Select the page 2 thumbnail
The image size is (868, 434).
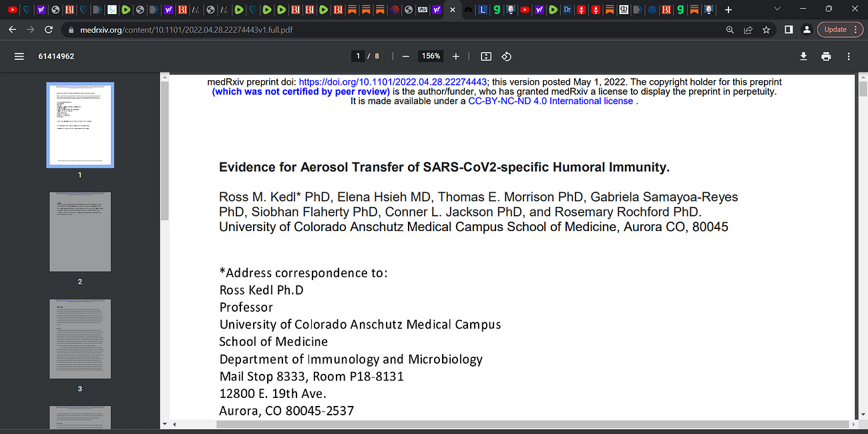point(80,232)
